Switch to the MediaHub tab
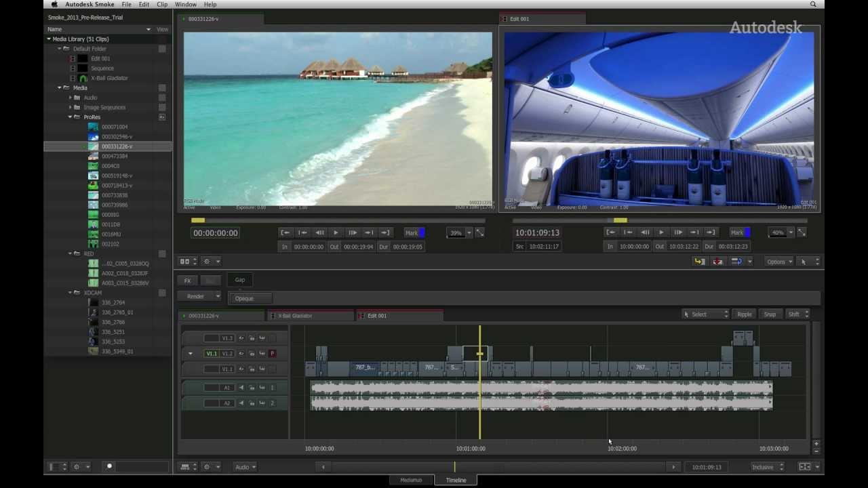868x488 pixels. tap(411, 481)
